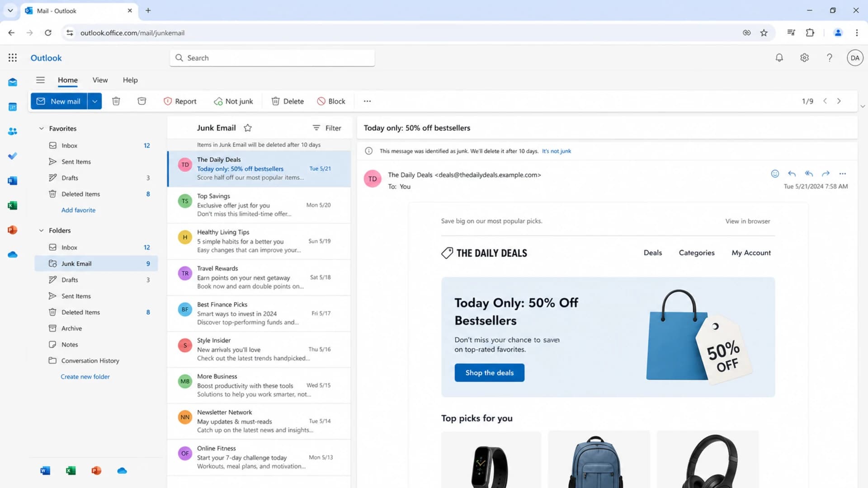This screenshot has height=488, width=868.
Task: Open OneDrive icon at bottom of folder pane
Action: (122, 471)
